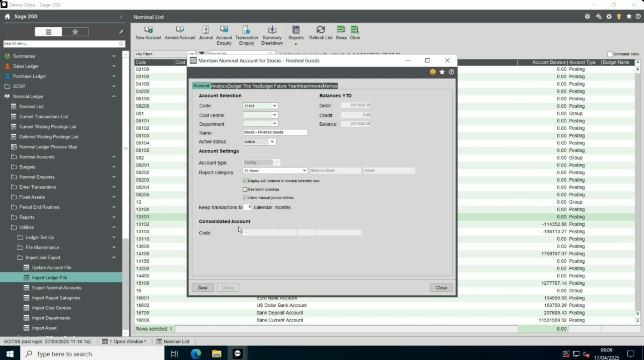
Task: Click the Windows Start button
Action: [x=10, y=354]
